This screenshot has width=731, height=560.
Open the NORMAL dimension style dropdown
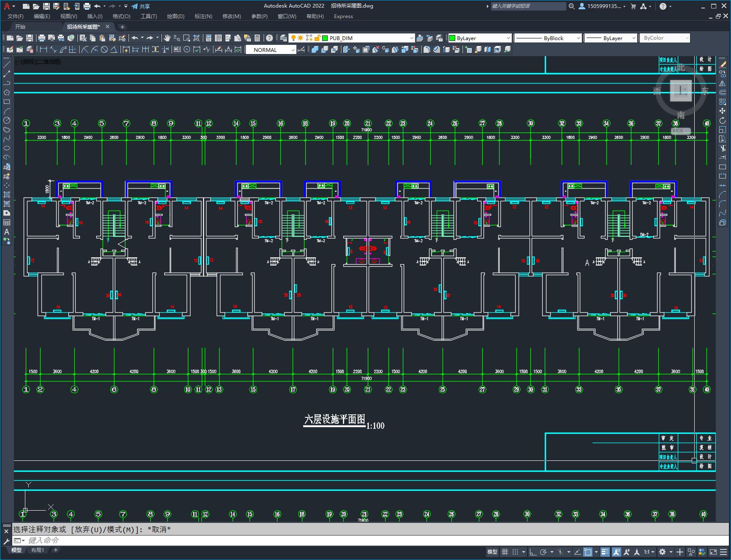click(271, 50)
